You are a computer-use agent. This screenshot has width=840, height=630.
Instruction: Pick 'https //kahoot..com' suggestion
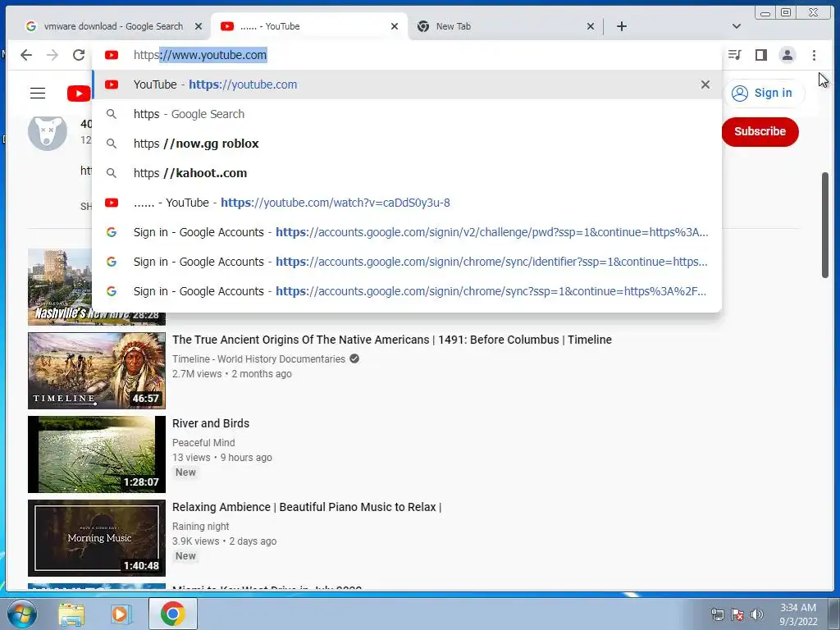407,173
